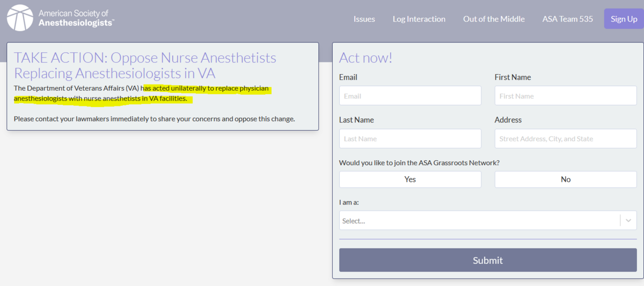The height and width of the screenshot is (286, 644).
Task: Click the Street Address input field
Action: click(x=566, y=139)
